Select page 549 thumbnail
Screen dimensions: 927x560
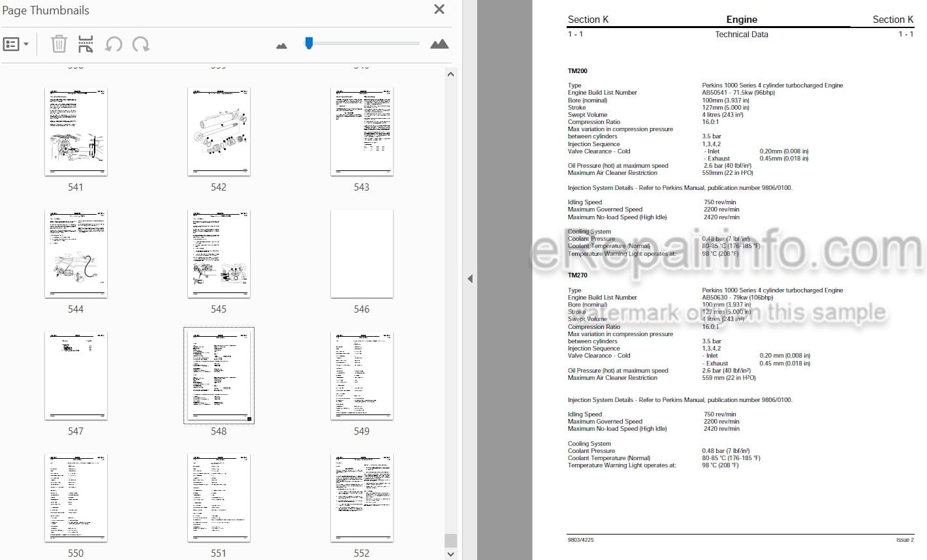tap(362, 376)
